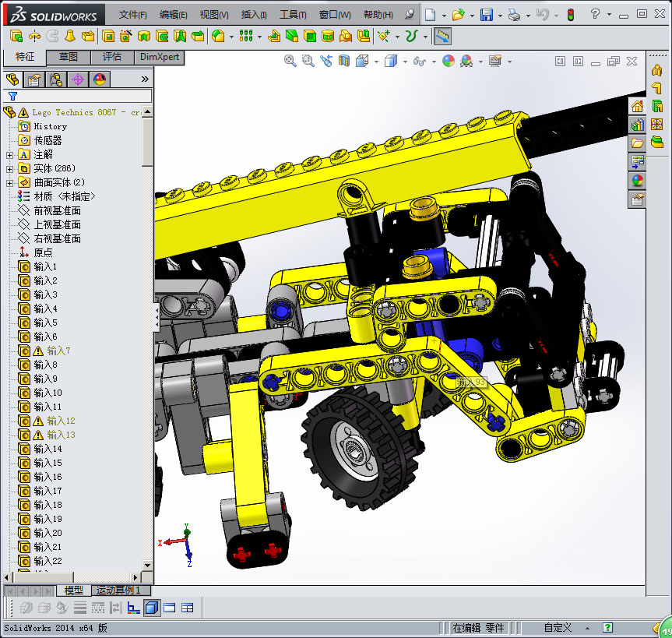Click the Zoom to Fit icon
The height and width of the screenshot is (638, 672).
290,62
